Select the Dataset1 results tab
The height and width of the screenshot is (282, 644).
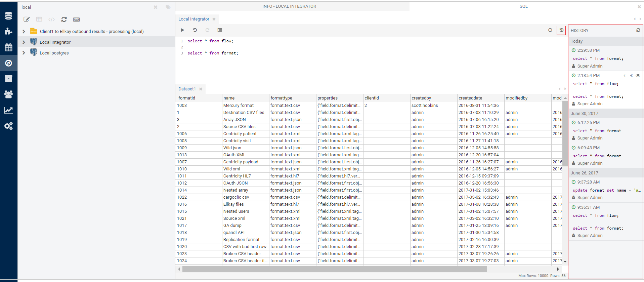187,89
